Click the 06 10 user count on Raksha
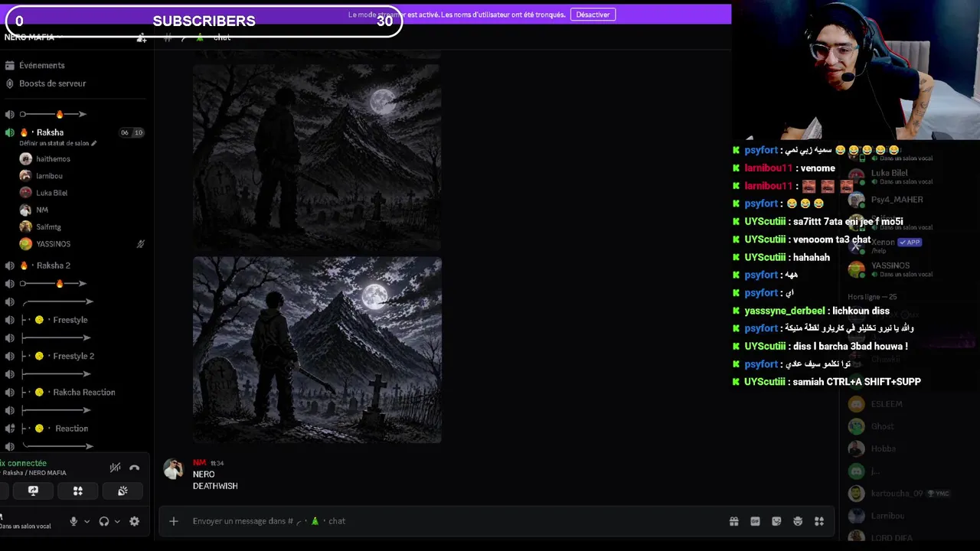The image size is (980, 551). pos(132,132)
